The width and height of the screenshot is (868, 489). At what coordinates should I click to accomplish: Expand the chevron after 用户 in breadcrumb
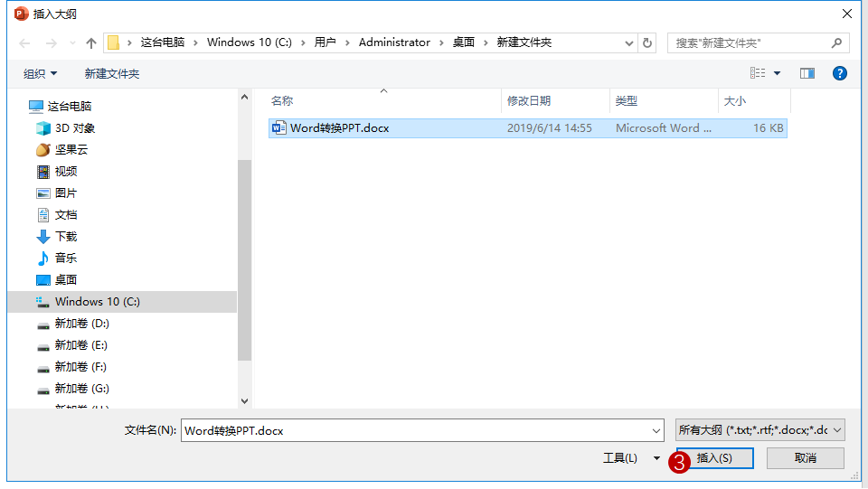347,42
